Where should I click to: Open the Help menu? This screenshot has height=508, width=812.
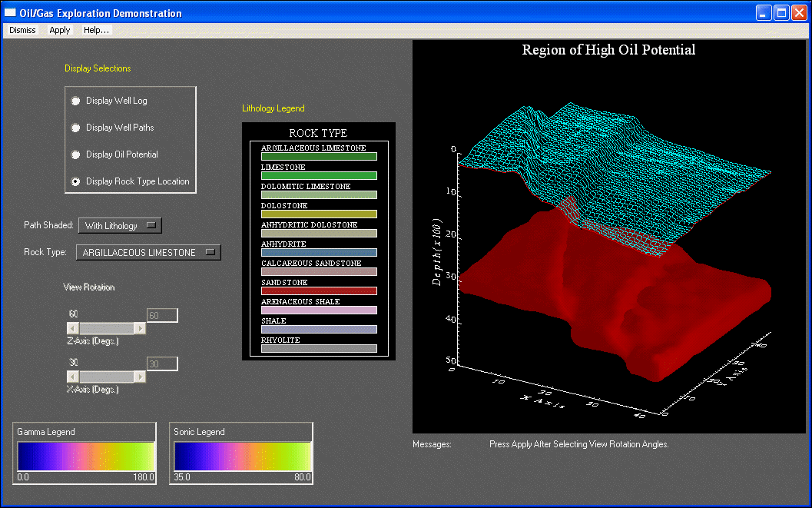tap(96, 30)
